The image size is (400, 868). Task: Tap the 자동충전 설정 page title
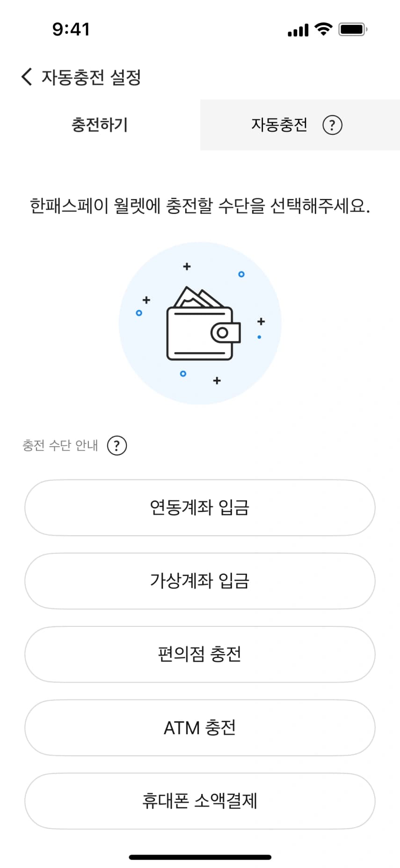[91, 77]
